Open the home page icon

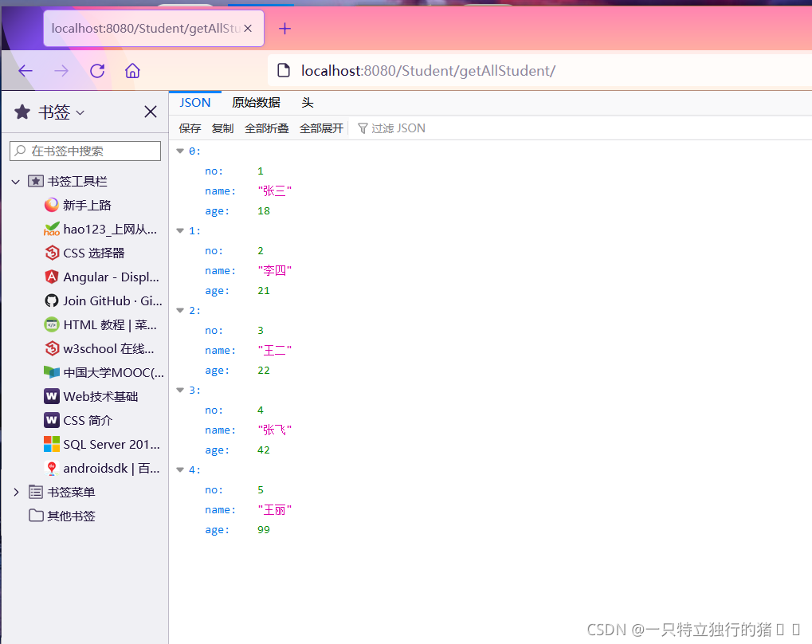coord(132,70)
